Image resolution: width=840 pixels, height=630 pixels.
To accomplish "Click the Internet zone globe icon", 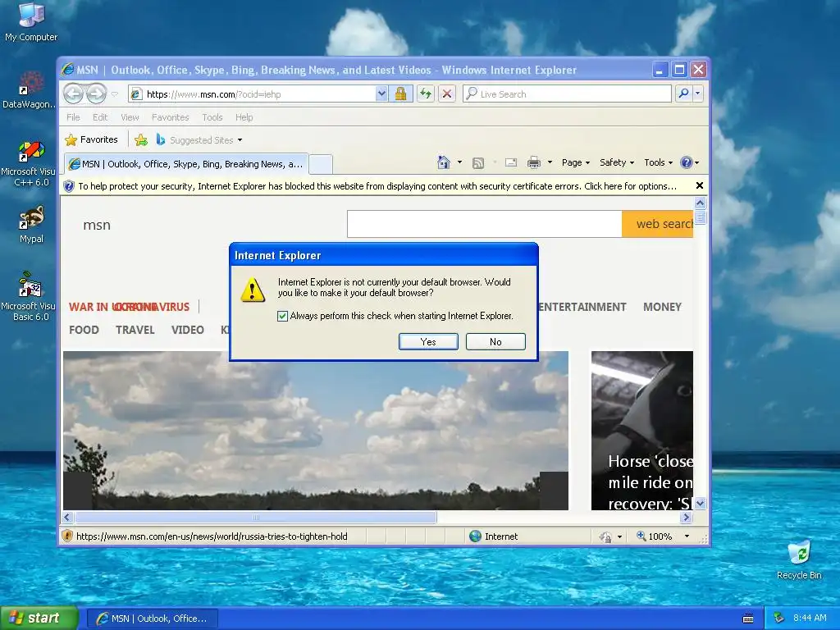I will pyautogui.click(x=475, y=536).
